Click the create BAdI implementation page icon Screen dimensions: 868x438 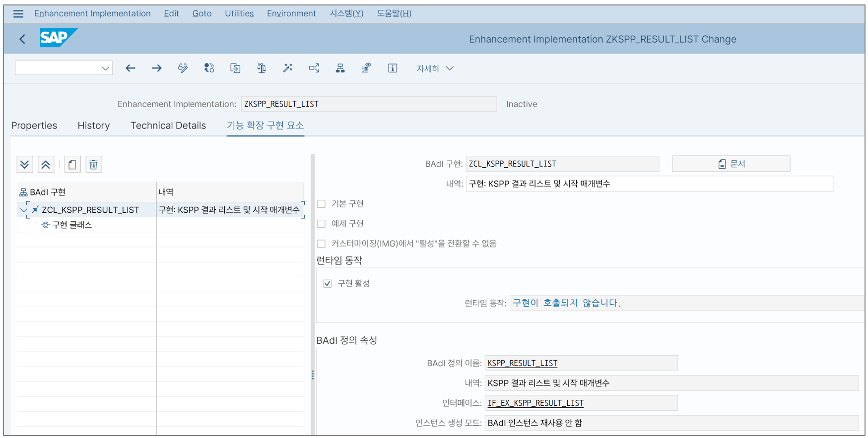72,164
